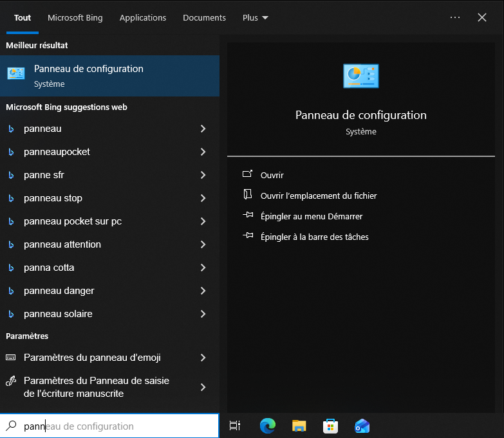504x438 pixels.
Task: Expand the 'panneau' suggestion arrow
Action: click(203, 129)
